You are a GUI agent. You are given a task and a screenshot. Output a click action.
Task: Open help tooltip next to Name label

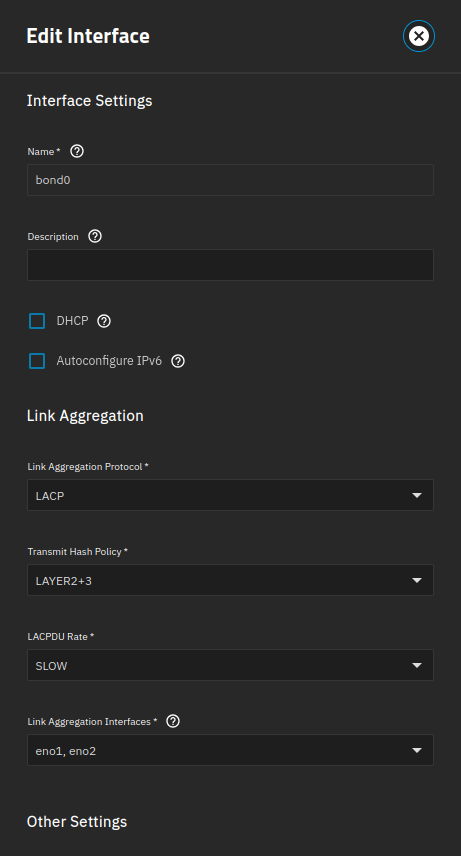[x=77, y=151]
